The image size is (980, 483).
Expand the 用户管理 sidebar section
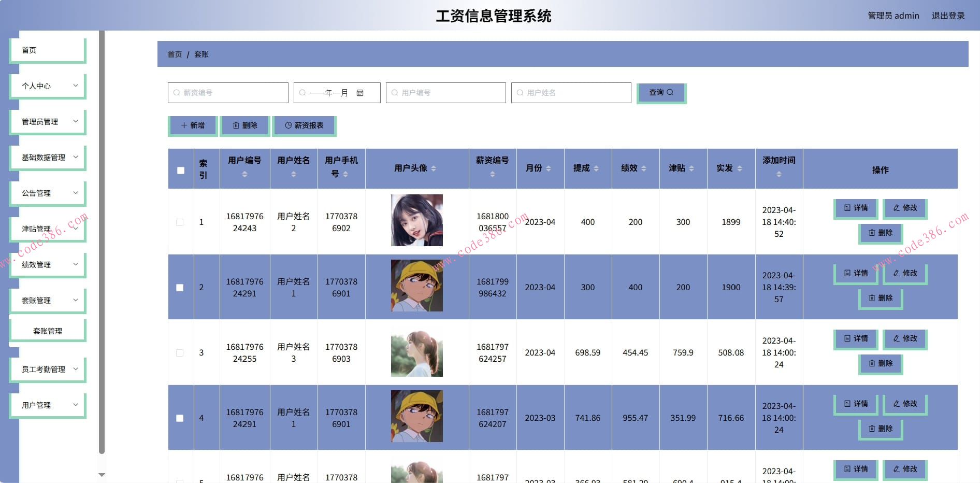coord(47,405)
